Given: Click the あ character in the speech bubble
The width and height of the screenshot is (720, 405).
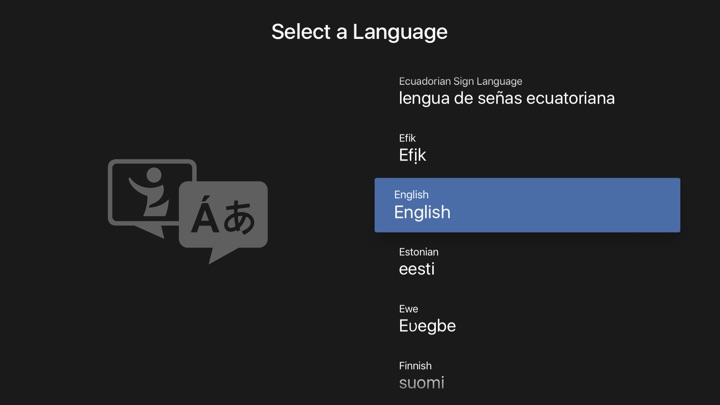Looking at the screenshot, I should (239, 217).
